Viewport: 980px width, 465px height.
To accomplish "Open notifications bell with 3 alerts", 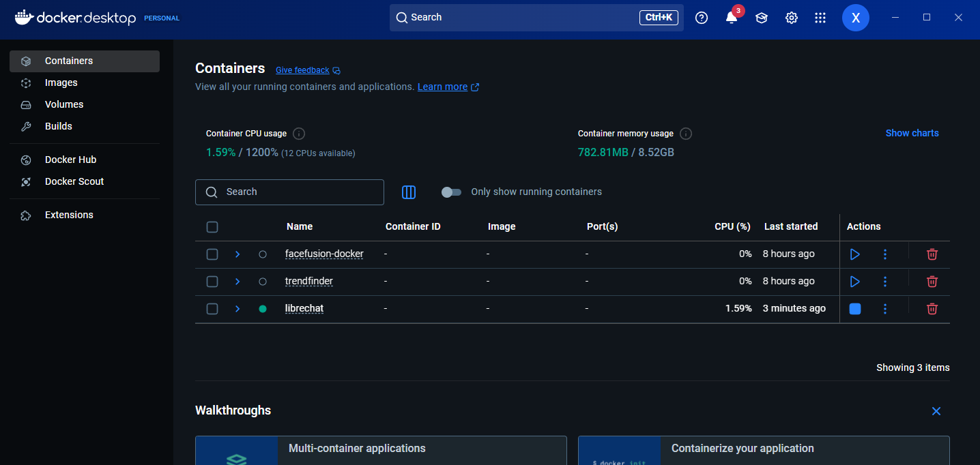I will pyautogui.click(x=732, y=18).
